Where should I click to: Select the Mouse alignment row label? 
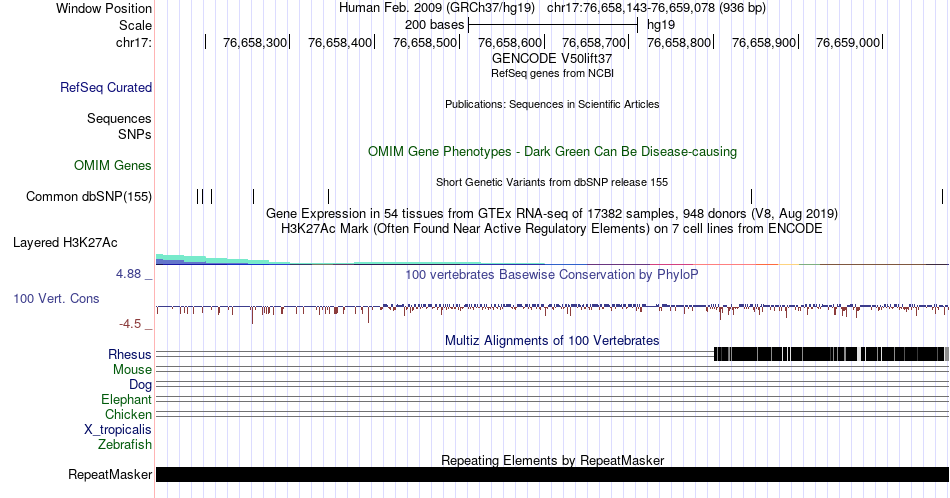132,370
